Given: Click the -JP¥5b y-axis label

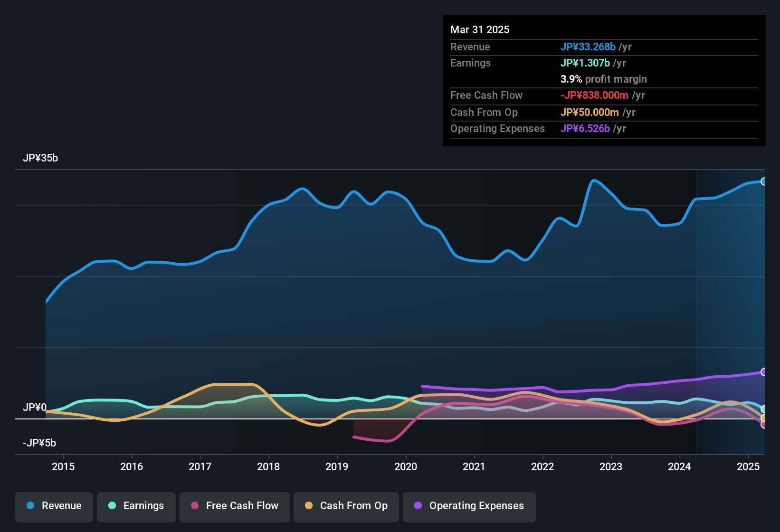Looking at the screenshot, I should point(39,443).
